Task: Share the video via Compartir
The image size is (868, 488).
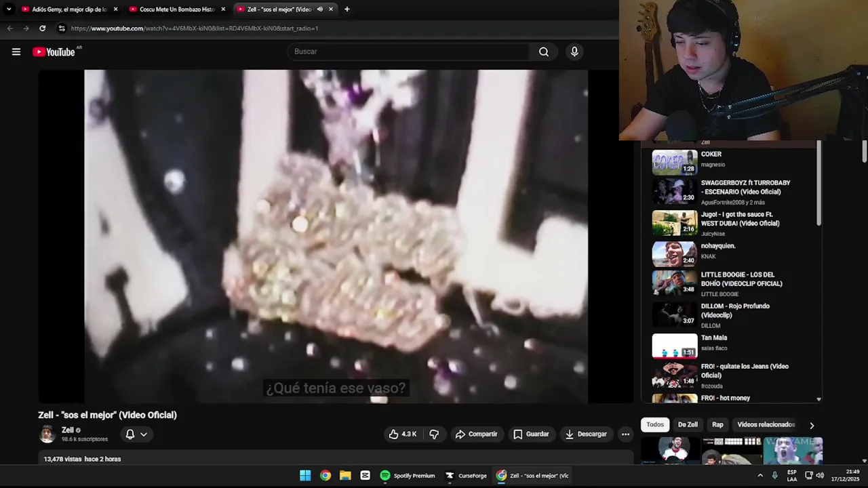Action: coord(476,434)
